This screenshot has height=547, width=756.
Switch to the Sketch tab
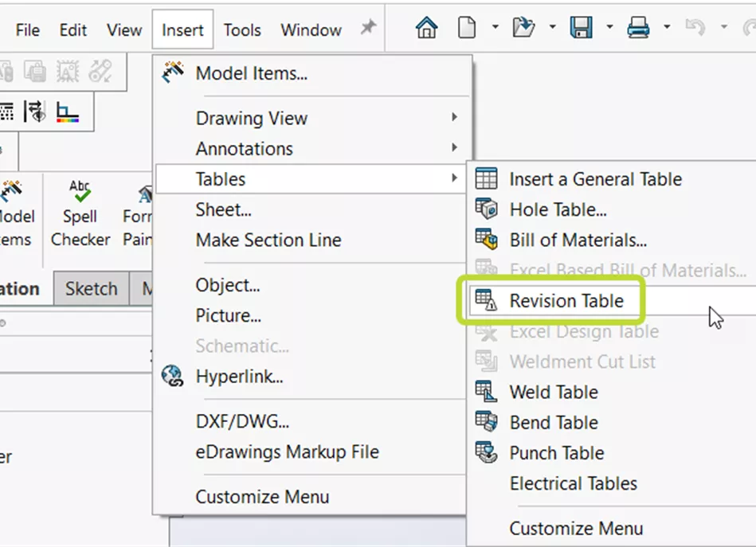point(91,288)
